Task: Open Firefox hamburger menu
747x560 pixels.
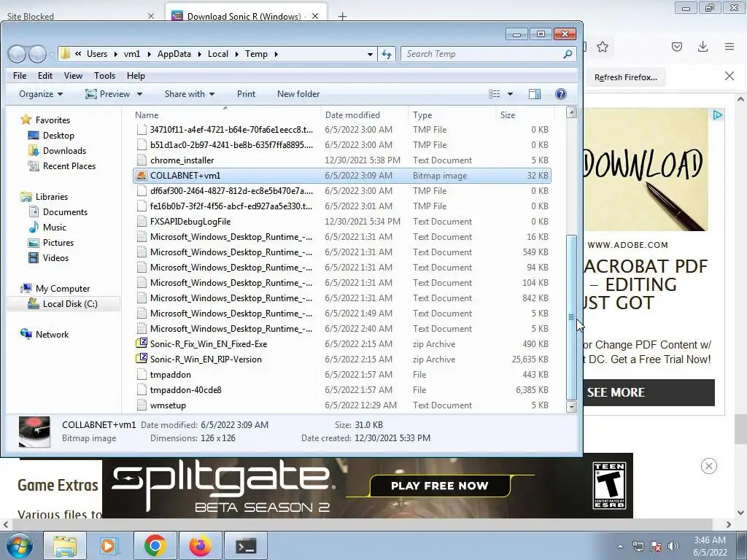Action: click(x=729, y=47)
